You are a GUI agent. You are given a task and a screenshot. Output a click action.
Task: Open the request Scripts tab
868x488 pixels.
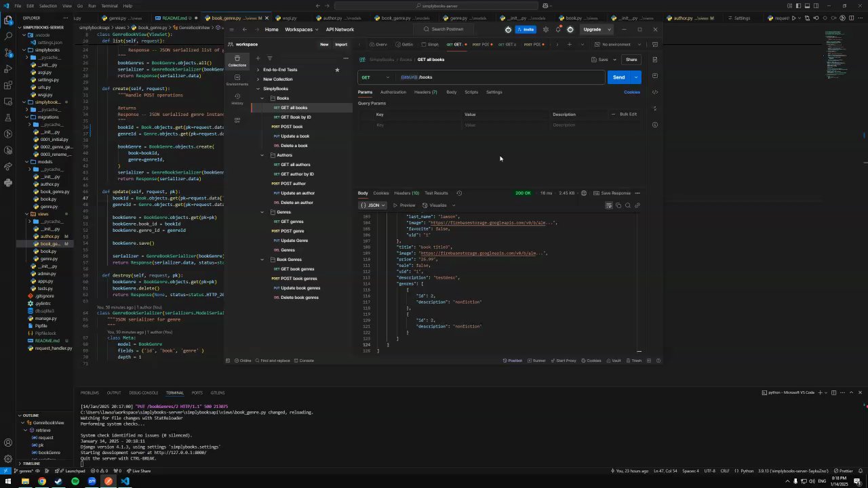[x=471, y=92]
